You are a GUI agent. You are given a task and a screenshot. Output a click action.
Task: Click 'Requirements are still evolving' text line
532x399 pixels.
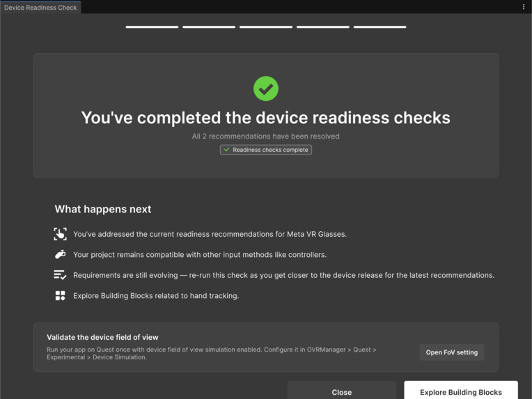click(x=283, y=275)
